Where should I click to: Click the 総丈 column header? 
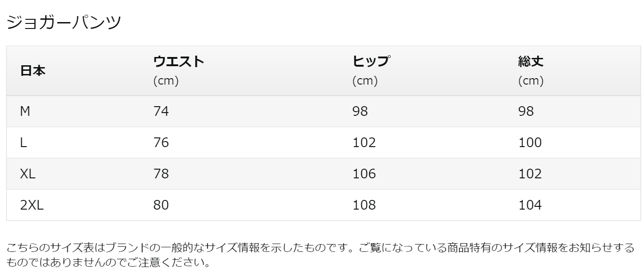(x=531, y=62)
